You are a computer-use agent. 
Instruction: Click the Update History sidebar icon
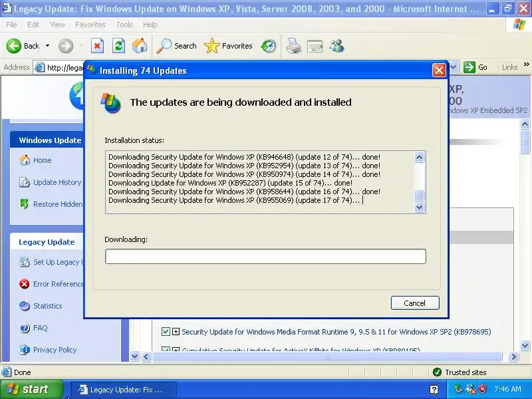pos(25,182)
